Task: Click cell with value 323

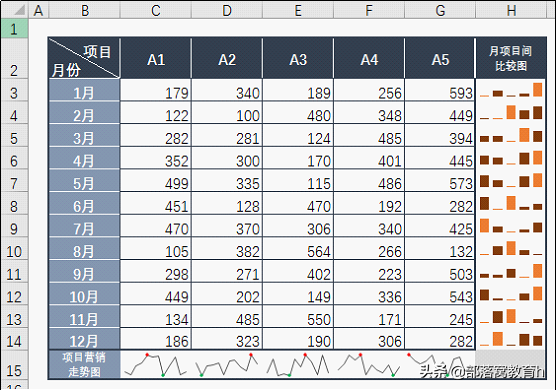Action: (x=227, y=339)
